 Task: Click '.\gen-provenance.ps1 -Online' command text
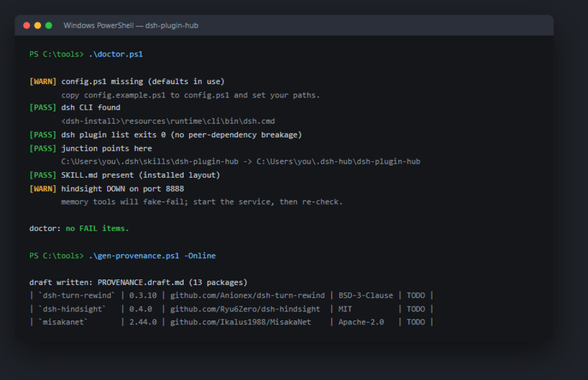coord(153,256)
